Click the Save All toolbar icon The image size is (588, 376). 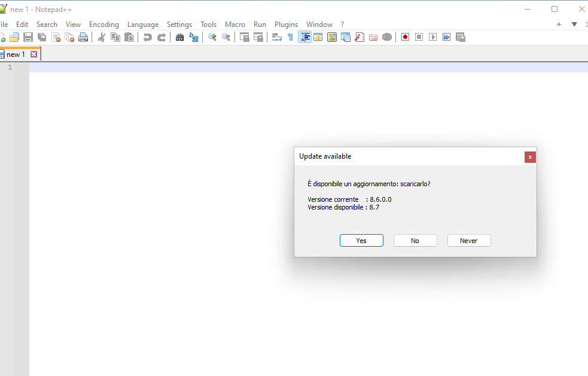point(42,37)
